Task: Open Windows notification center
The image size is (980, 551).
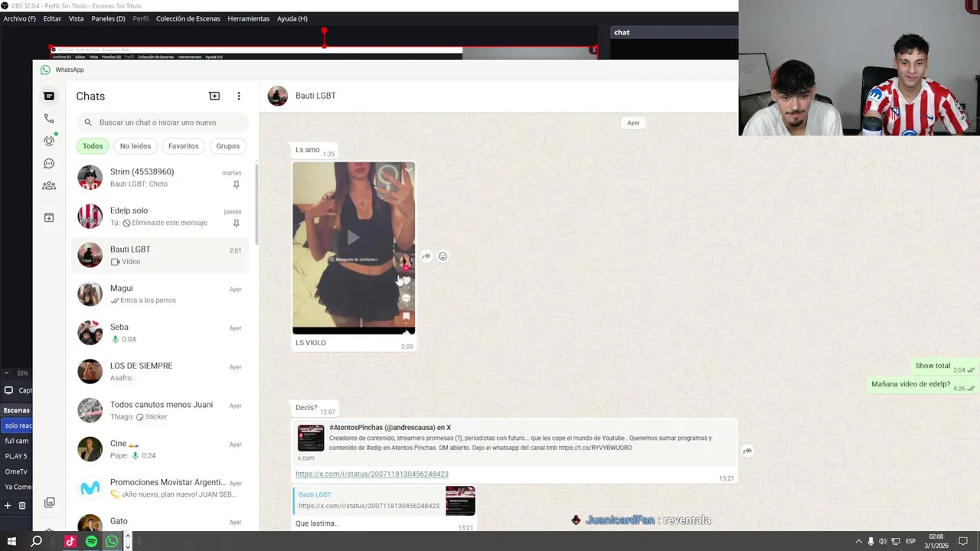Action: click(963, 542)
